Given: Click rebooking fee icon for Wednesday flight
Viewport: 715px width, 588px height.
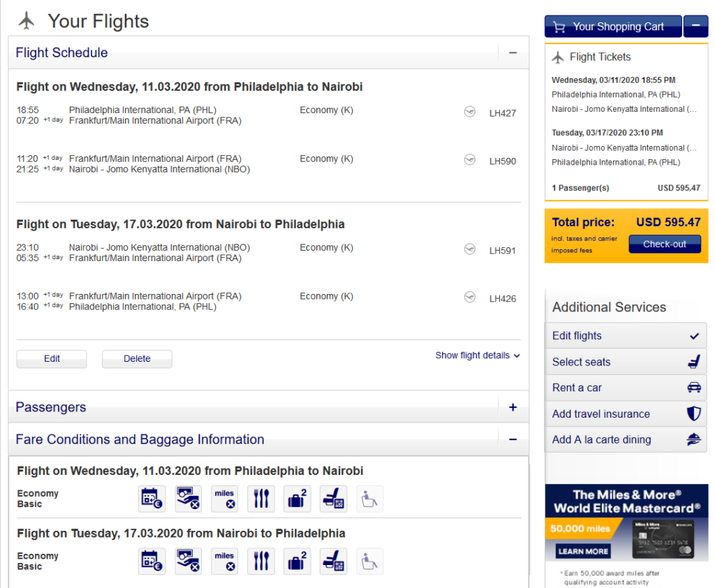Looking at the screenshot, I should click(152, 499).
